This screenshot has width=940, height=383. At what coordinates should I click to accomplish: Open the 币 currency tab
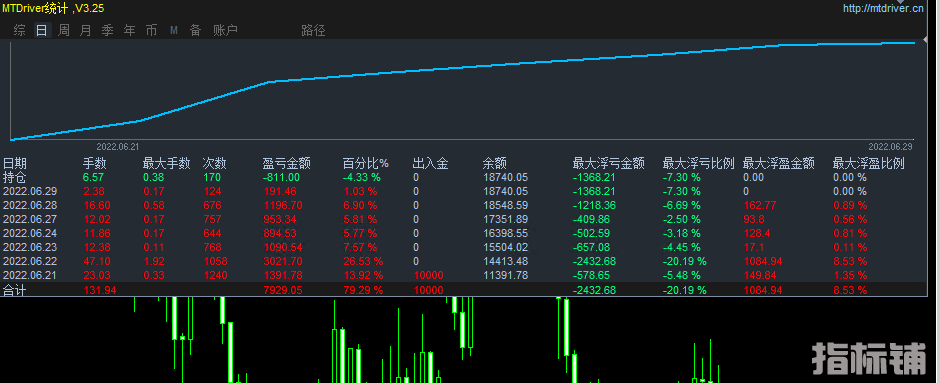click(x=151, y=31)
